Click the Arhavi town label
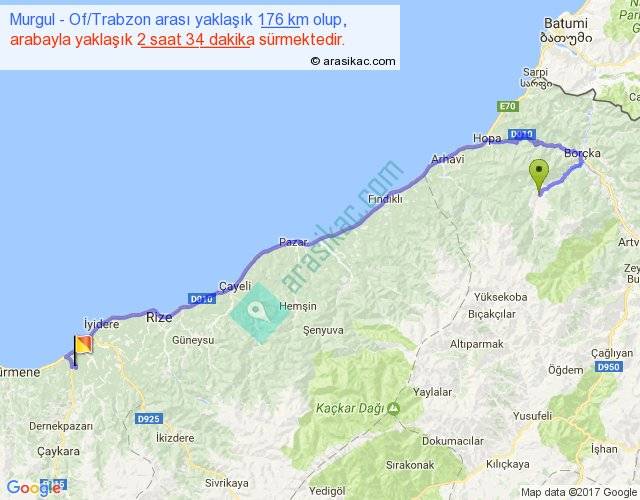This screenshot has height=500, width=640. pos(447,159)
